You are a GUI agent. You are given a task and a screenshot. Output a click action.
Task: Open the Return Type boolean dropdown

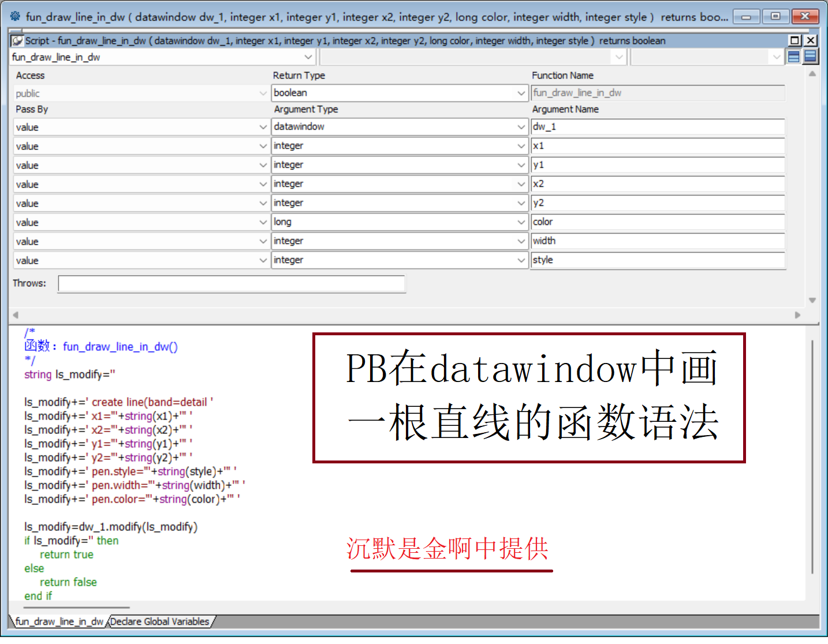coord(521,93)
